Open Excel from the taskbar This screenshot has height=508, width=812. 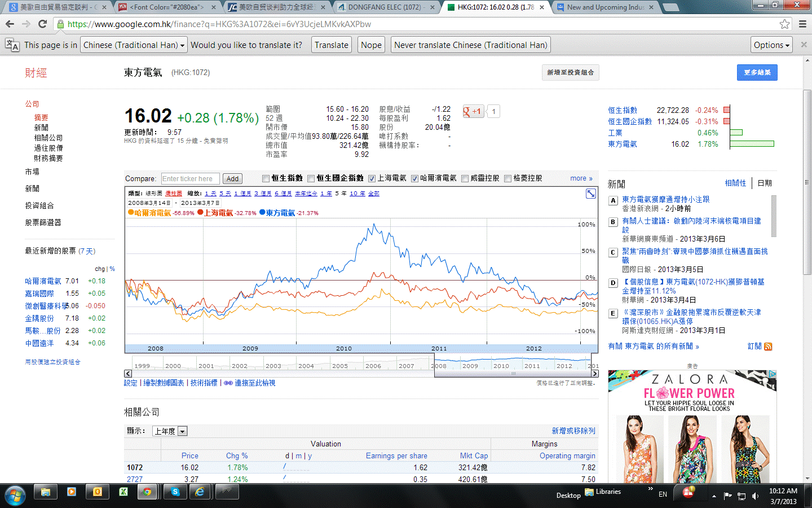coord(123,492)
